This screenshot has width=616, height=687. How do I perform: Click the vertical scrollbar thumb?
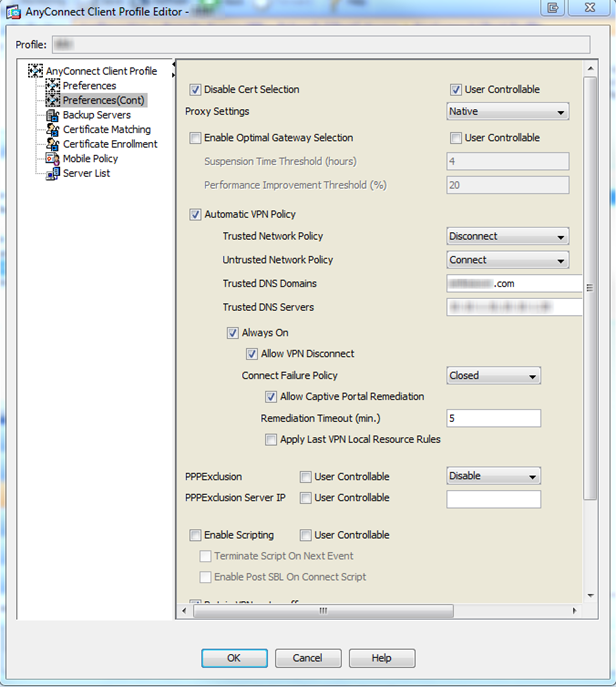pyautogui.click(x=590, y=288)
